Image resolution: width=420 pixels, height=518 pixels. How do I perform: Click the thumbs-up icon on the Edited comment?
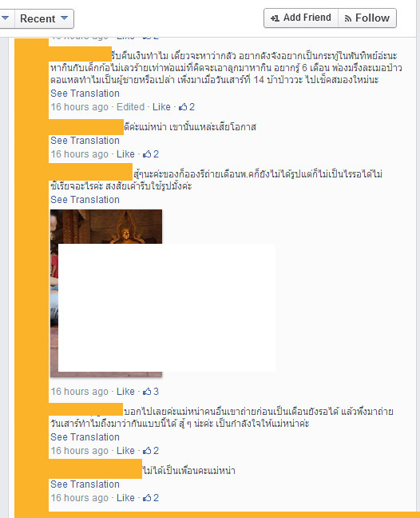(183, 107)
